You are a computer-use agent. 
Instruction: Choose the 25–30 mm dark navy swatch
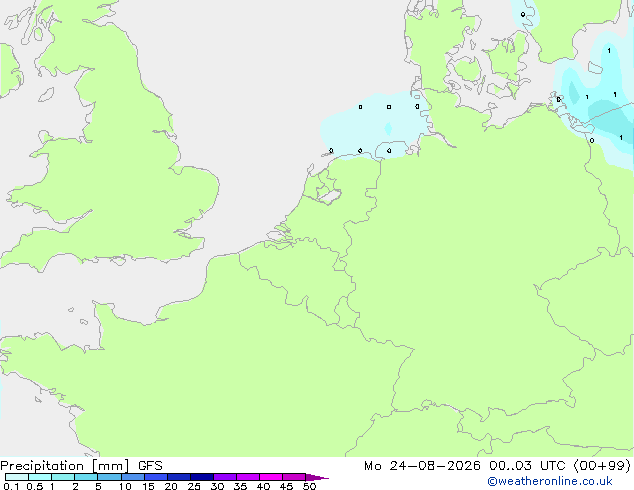tap(202, 477)
